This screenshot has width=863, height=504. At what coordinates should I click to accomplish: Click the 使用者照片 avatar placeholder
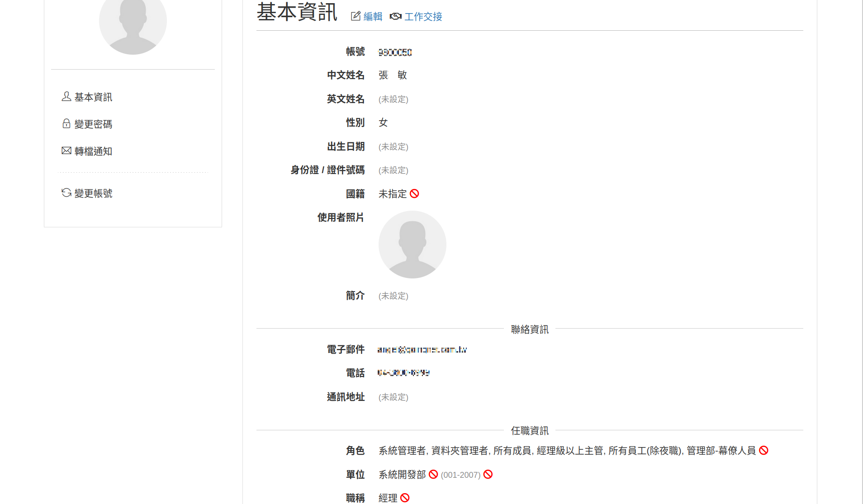pyautogui.click(x=413, y=245)
